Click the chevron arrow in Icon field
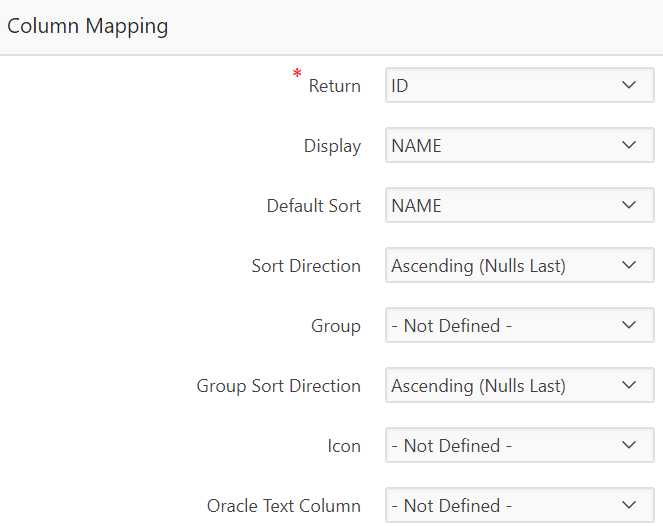Screen dimensions: 663x527 [x=629, y=446]
